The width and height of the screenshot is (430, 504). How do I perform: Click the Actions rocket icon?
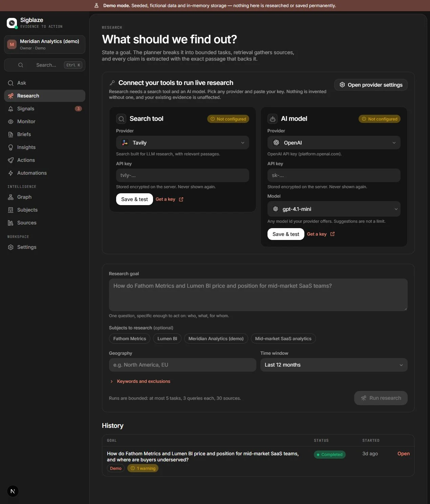[11, 160]
